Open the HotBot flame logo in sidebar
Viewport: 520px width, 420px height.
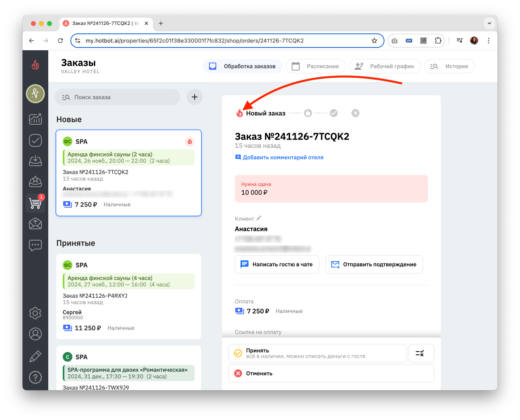[35, 64]
